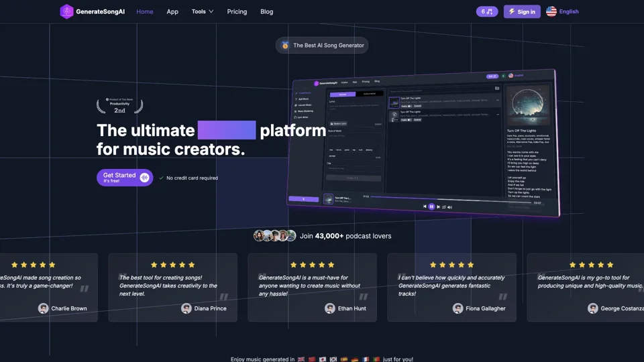Select the France flag

366,359
